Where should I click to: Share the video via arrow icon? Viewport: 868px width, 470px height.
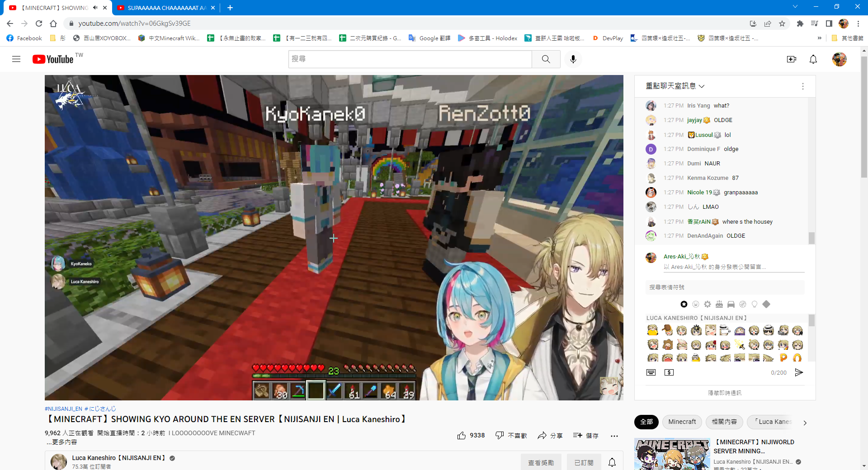click(x=550, y=436)
